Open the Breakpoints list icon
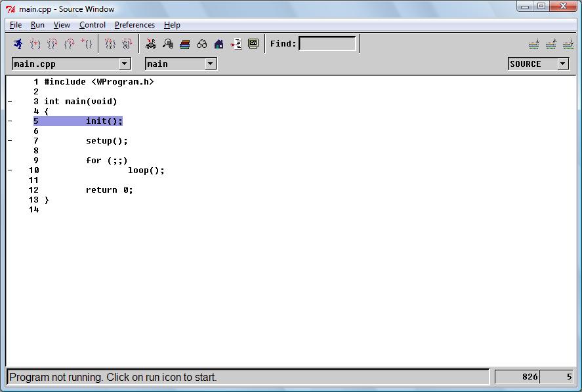 coord(236,44)
